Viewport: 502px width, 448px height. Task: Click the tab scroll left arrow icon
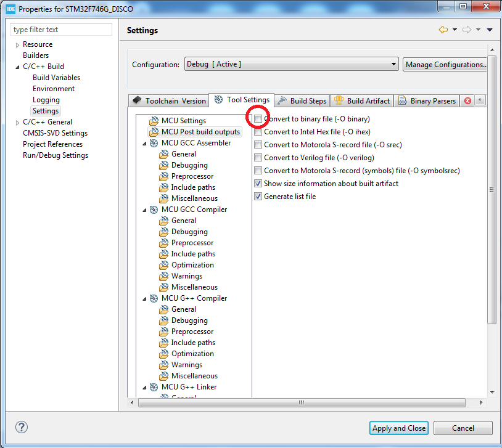pos(480,100)
